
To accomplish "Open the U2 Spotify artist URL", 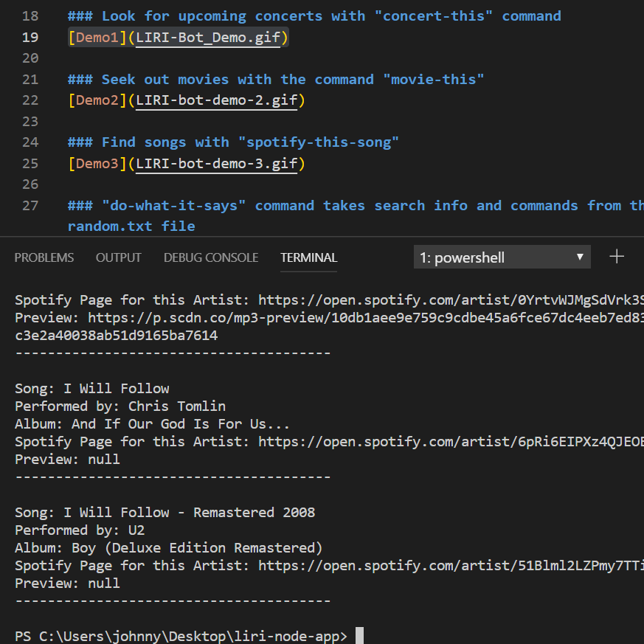I will (x=450, y=565).
